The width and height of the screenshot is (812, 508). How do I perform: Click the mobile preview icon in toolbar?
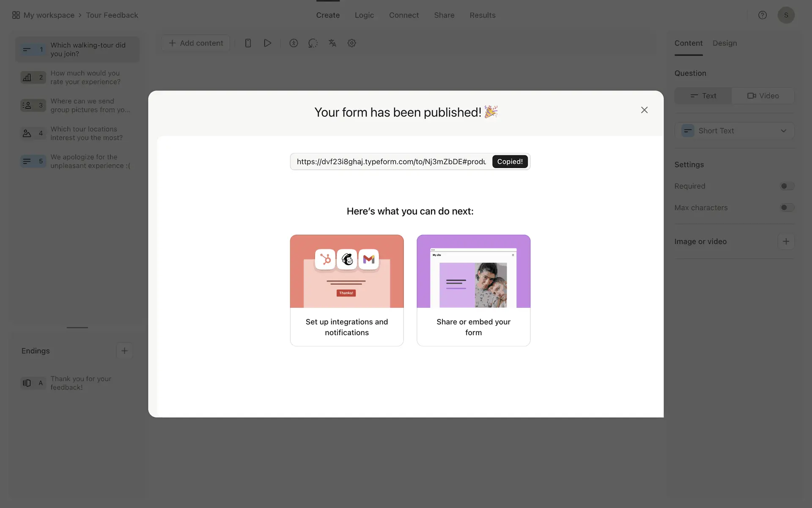(x=248, y=43)
